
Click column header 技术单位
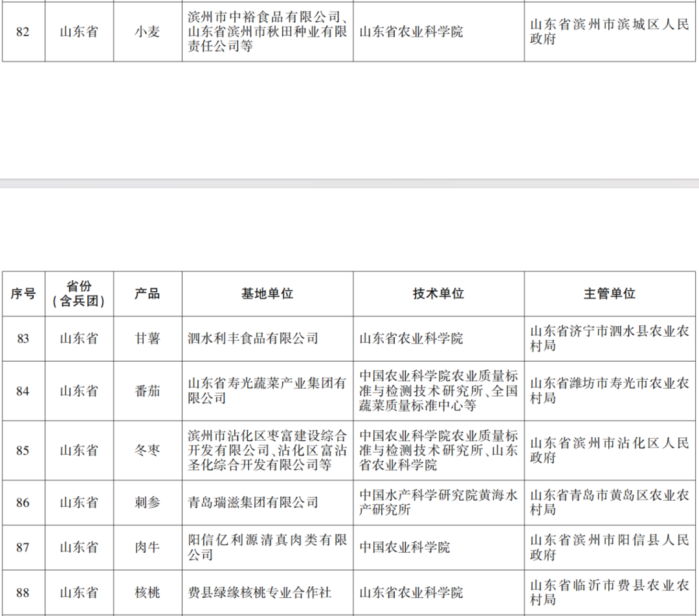point(438,294)
